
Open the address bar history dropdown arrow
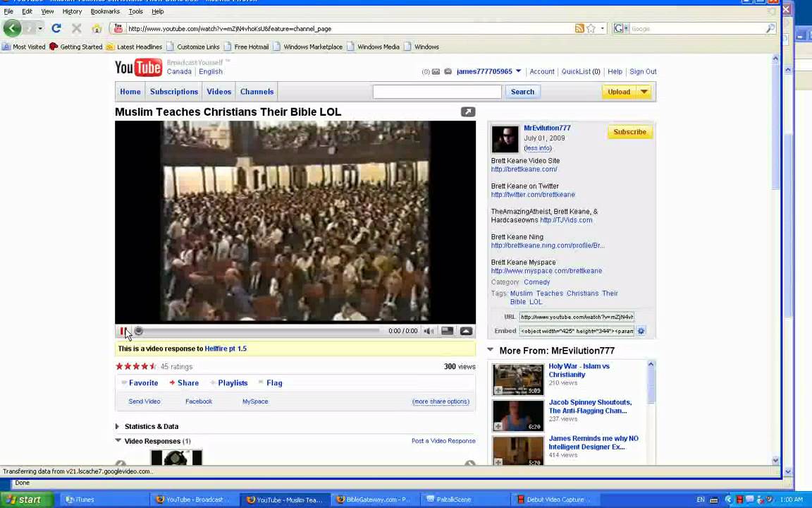[x=602, y=28]
